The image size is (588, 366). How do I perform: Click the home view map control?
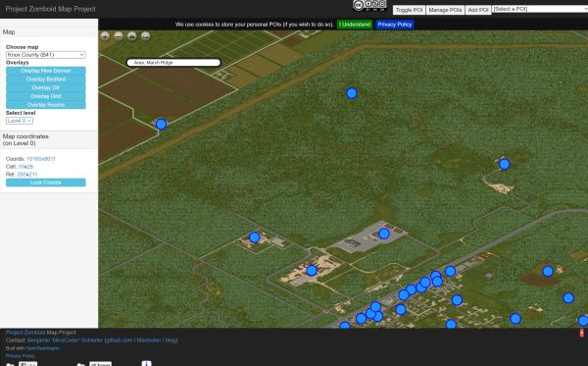pyautogui.click(x=132, y=36)
